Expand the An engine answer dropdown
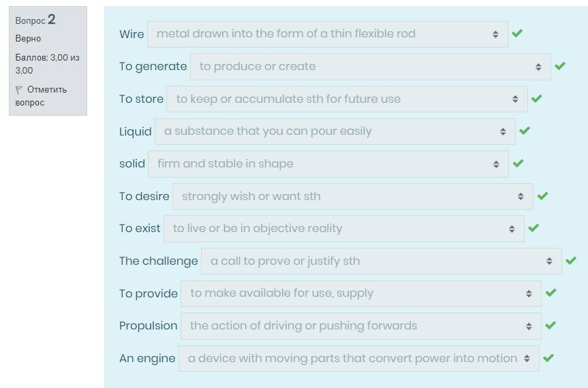 358,358
